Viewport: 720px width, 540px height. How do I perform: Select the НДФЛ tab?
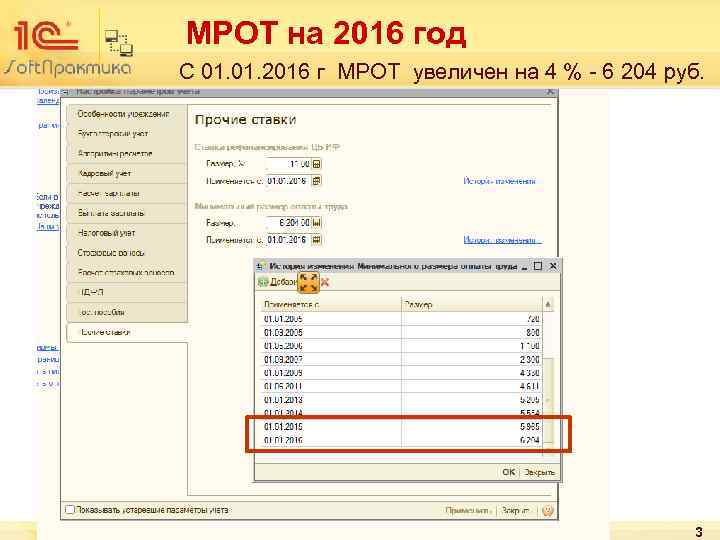pyautogui.click(x=127, y=292)
